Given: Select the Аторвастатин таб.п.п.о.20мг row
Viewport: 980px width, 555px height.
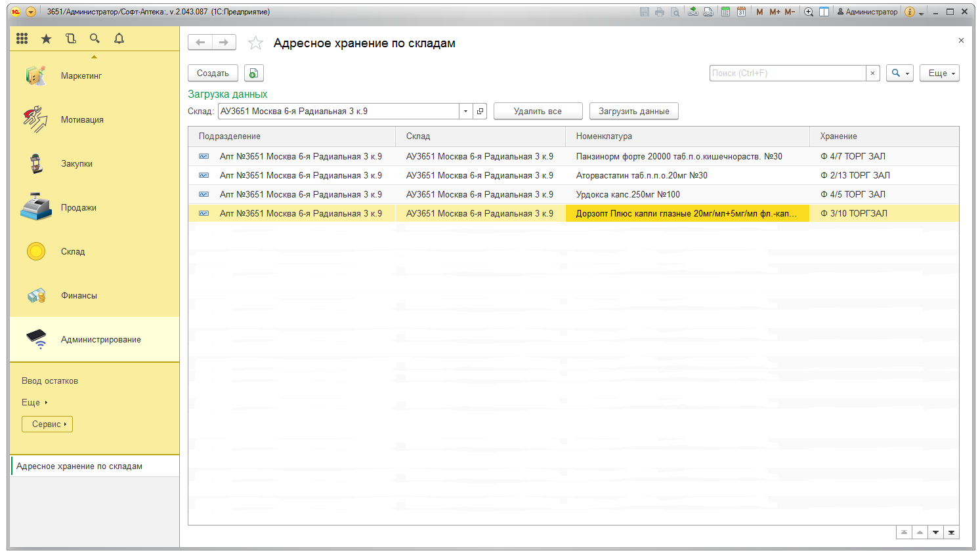Looking at the screenshot, I should [x=641, y=176].
